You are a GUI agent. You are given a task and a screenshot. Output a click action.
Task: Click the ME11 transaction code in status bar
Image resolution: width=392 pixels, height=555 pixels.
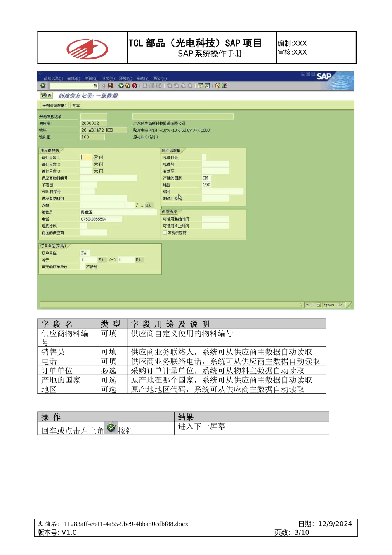310,305
